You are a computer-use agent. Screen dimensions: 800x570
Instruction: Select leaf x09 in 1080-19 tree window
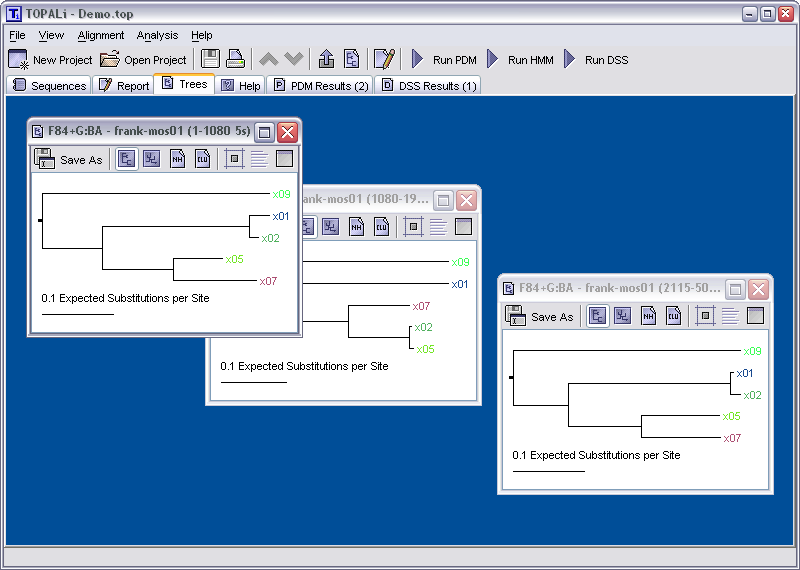click(x=460, y=262)
